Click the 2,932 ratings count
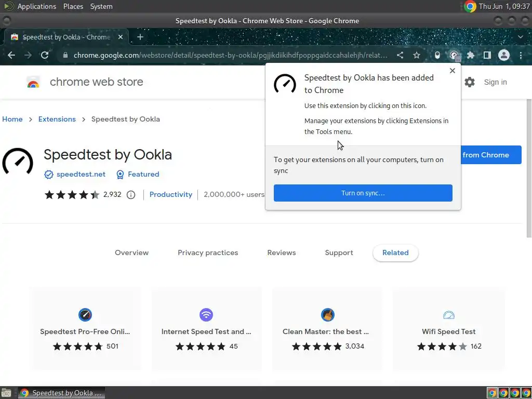The height and width of the screenshot is (399, 532). tap(112, 195)
